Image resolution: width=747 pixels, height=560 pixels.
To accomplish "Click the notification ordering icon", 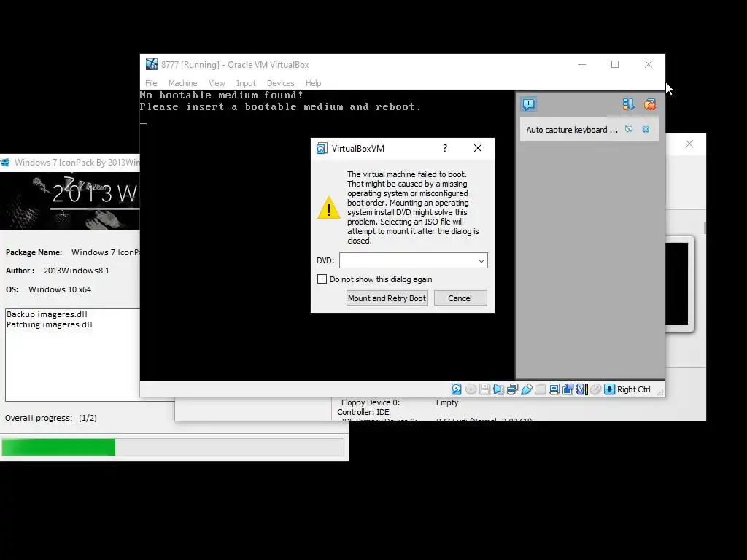I will point(628,104).
